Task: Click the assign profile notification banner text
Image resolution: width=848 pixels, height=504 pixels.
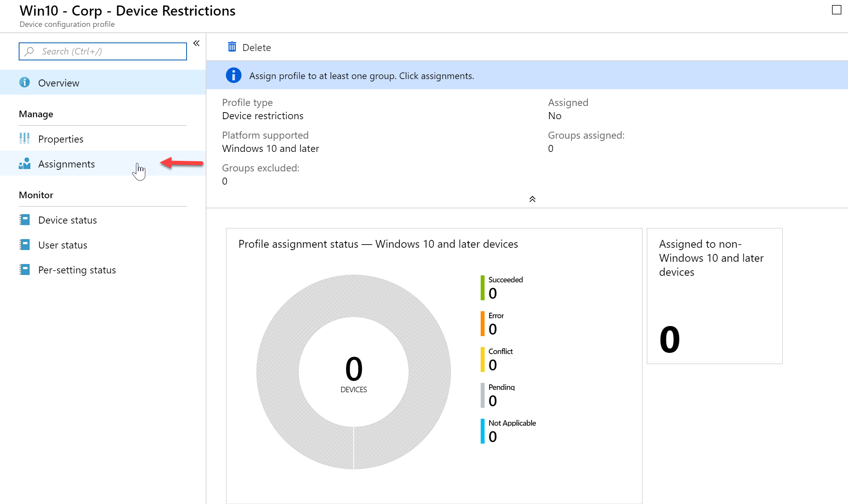Action: point(361,76)
